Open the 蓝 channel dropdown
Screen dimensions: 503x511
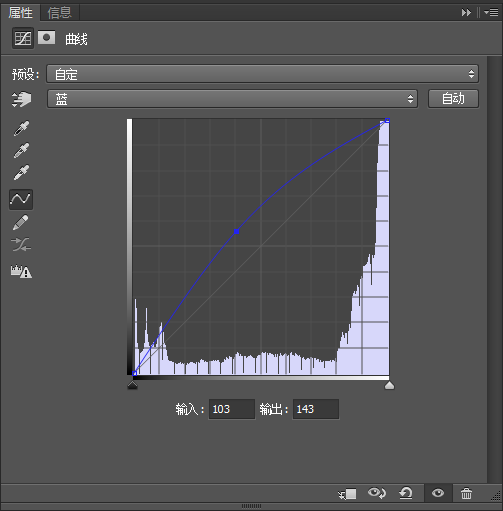(x=232, y=99)
